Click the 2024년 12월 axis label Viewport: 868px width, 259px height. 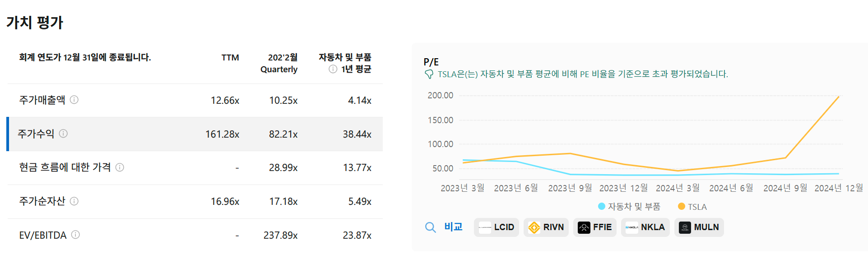pos(839,188)
